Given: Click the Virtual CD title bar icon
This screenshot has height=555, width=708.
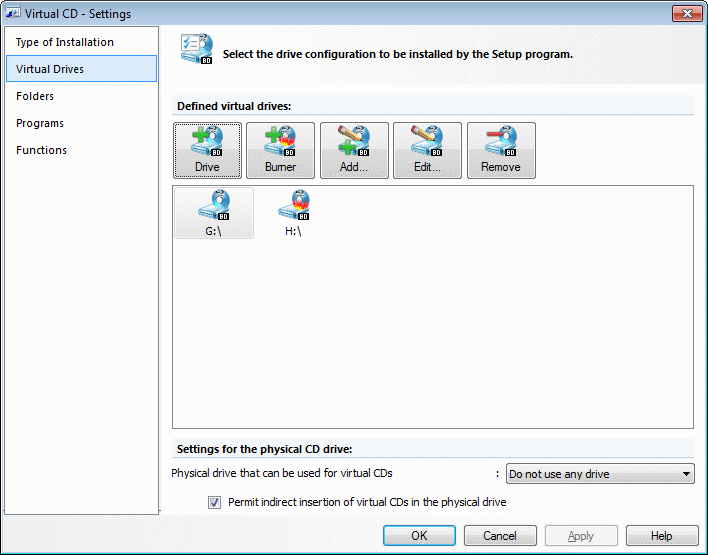Looking at the screenshot, I should click(x=13, y=13).
